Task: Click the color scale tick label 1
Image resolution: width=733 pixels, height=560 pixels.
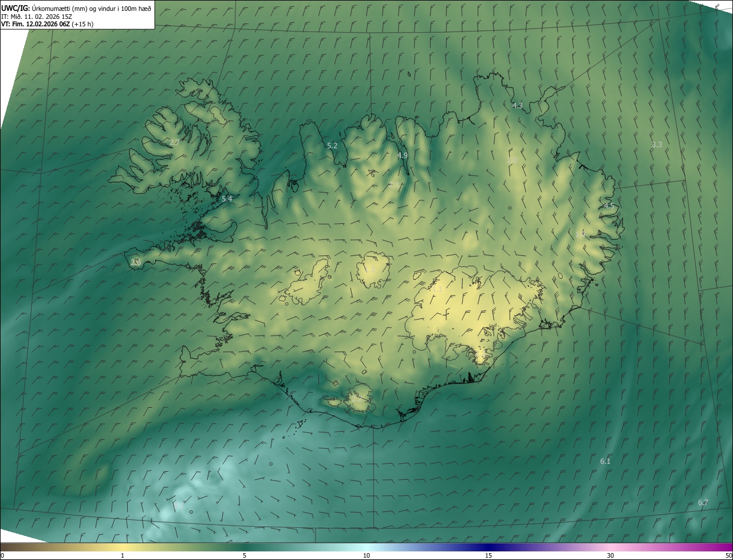Action: pyautogui.click(x=123, y=555)
